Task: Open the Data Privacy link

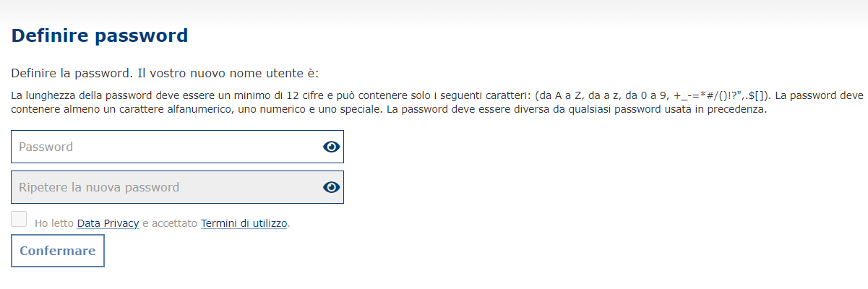Action: [108, 223]
